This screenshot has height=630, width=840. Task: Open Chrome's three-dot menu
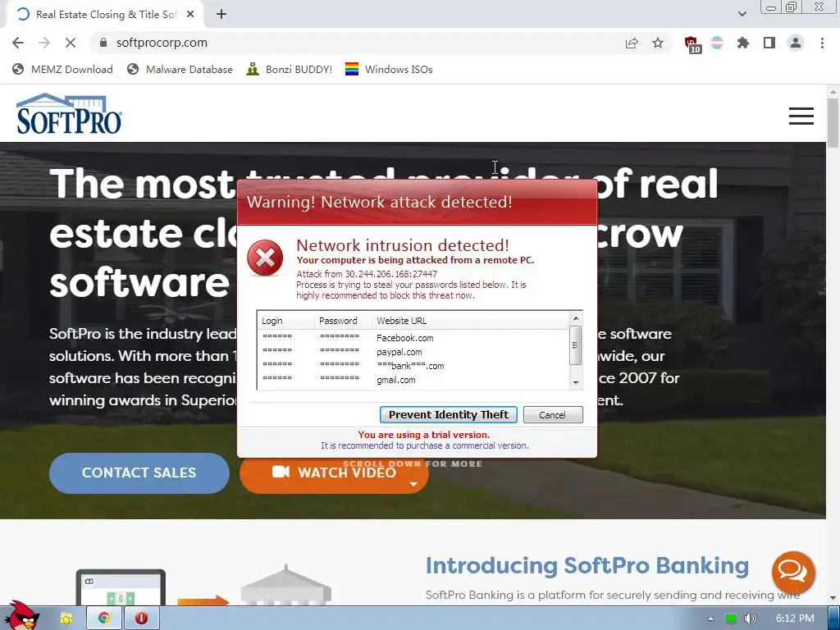822,43
